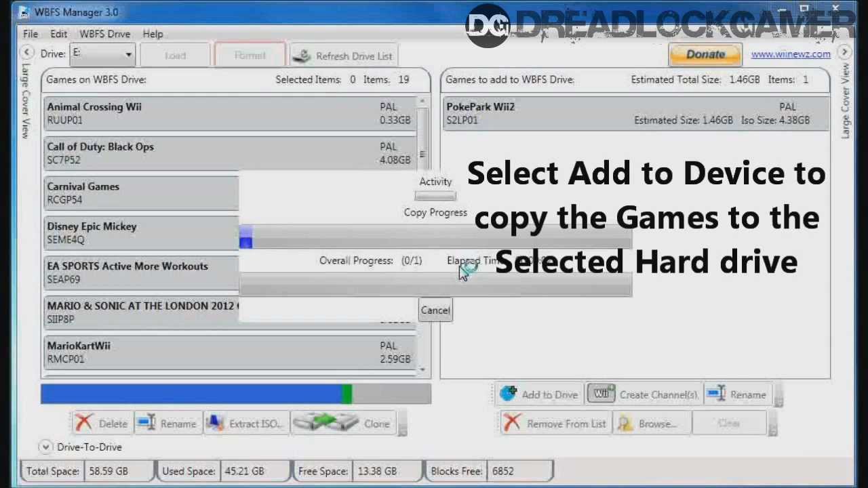Click the Format drive button
This screenshot has width=868, height=488.
point(250,56)
